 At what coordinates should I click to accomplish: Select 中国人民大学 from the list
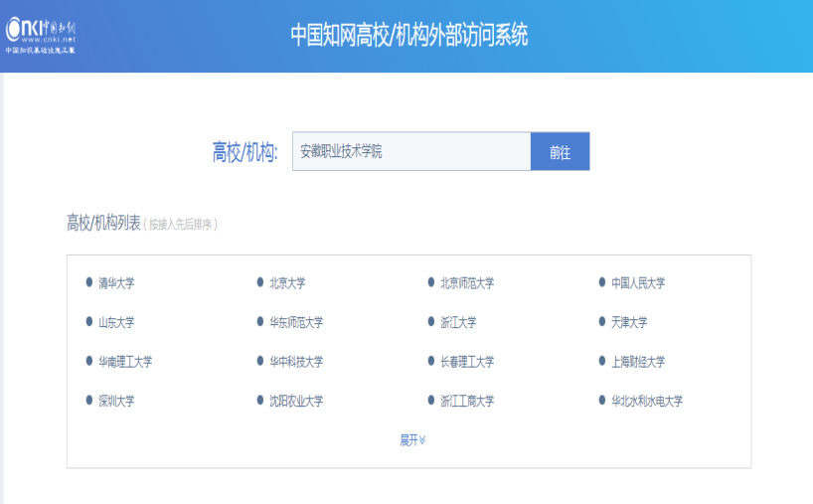[638, 283]
